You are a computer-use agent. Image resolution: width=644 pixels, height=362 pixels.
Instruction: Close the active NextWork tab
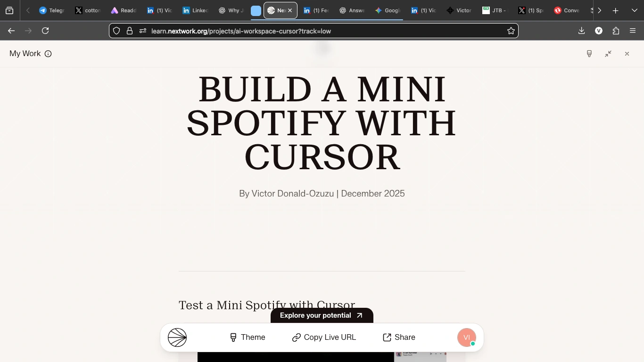pos(290,10)
